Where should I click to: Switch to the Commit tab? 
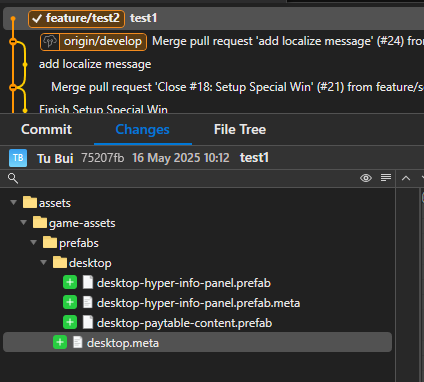coord(46,130)
